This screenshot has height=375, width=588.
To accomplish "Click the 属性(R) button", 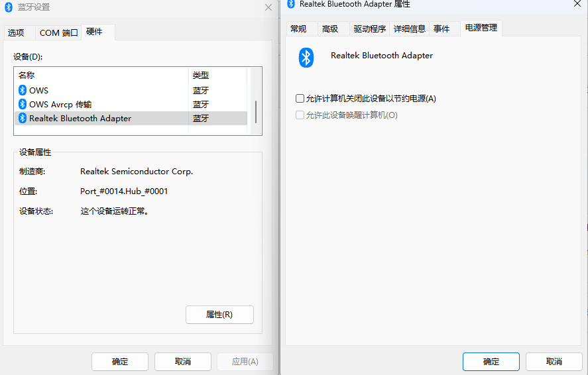I will (x=219, y=315).
